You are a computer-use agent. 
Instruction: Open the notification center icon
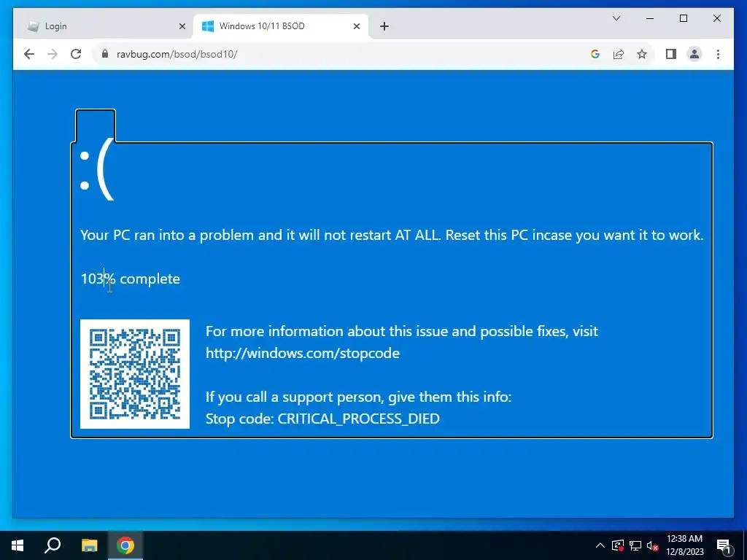pyautogui.click(x=724, y=545)
